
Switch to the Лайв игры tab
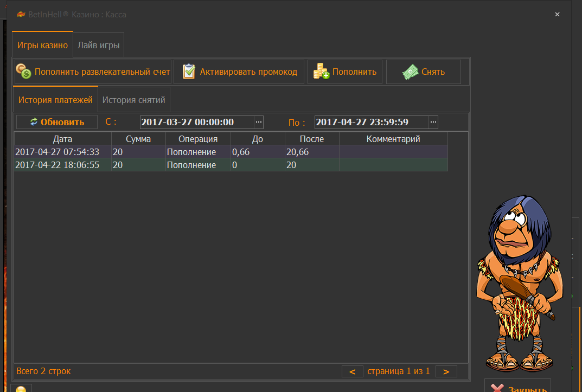(x=98, y=46)
